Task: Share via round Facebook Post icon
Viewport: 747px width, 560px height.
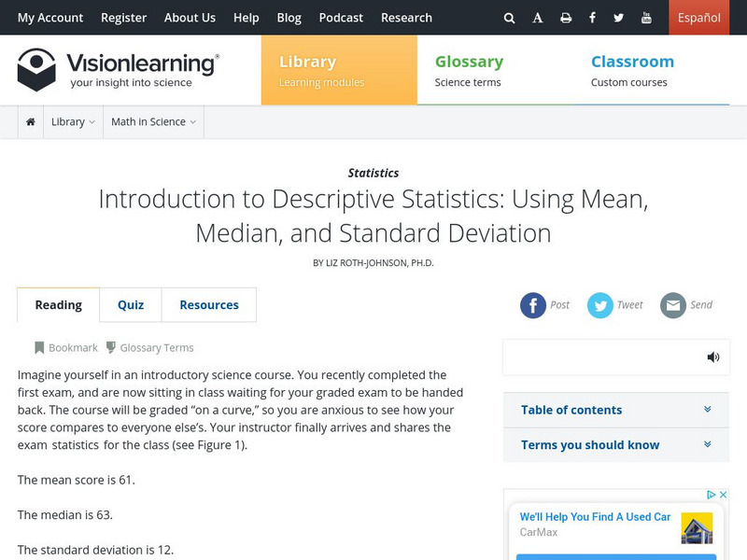Action: click(x=533, y=305)
